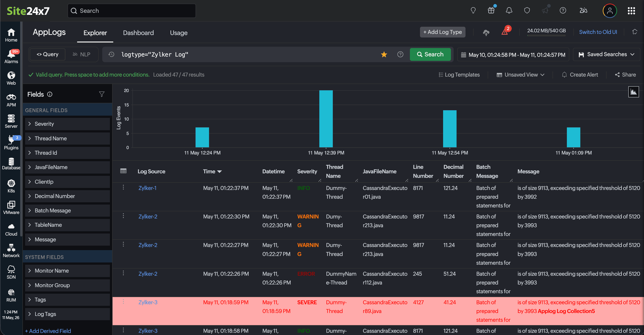Share the current search
The height and width of the screenshot is (335, 644).
(625, 75)
